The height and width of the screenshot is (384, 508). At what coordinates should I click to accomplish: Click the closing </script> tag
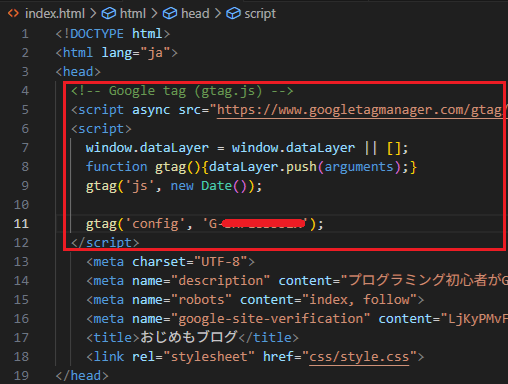coord(105,243)
